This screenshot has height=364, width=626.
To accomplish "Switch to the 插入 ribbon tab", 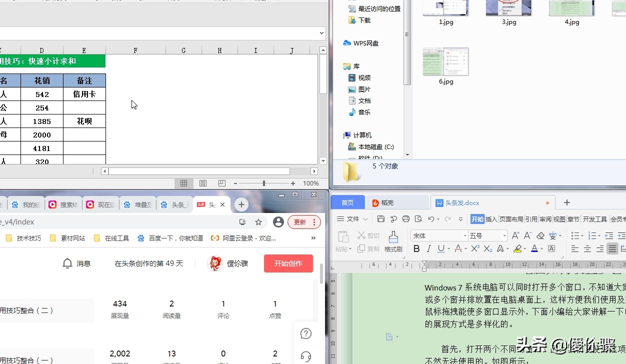I will point(492,218).
